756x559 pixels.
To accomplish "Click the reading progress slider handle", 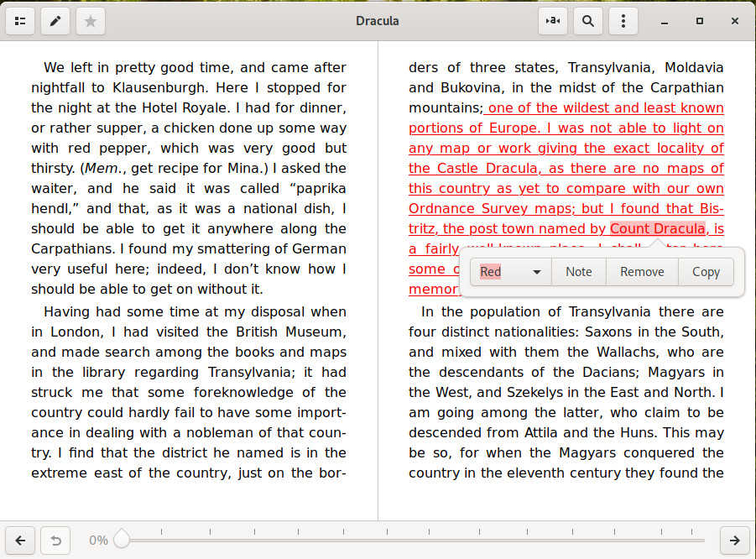I will click(x=122, y=540).
